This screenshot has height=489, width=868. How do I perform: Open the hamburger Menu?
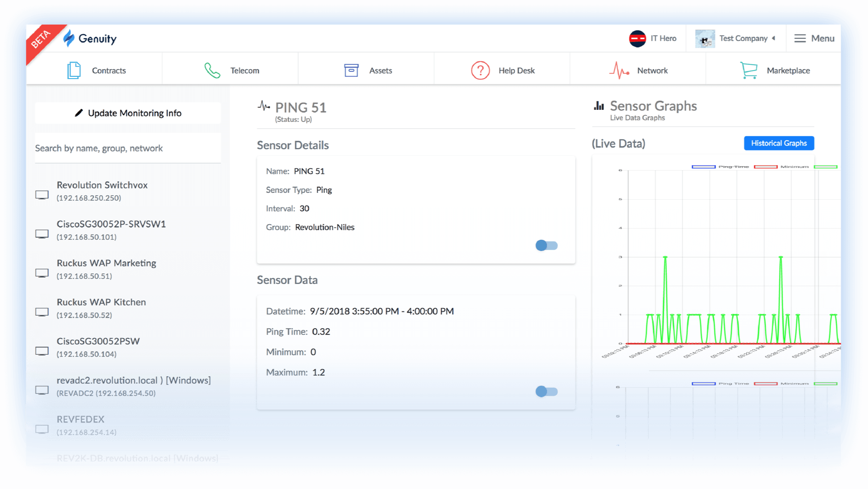pos(813,38)
